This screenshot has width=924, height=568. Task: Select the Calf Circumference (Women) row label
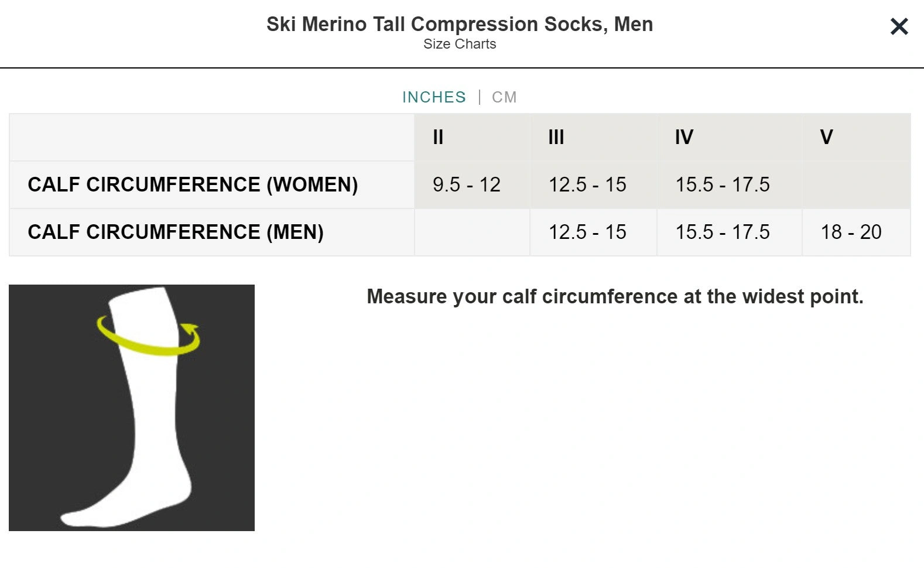point(193,184)
